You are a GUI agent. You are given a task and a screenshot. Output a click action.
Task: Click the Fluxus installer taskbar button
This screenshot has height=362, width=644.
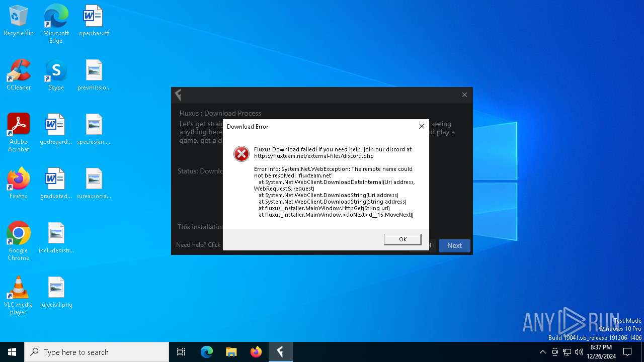tap(280, 352)
